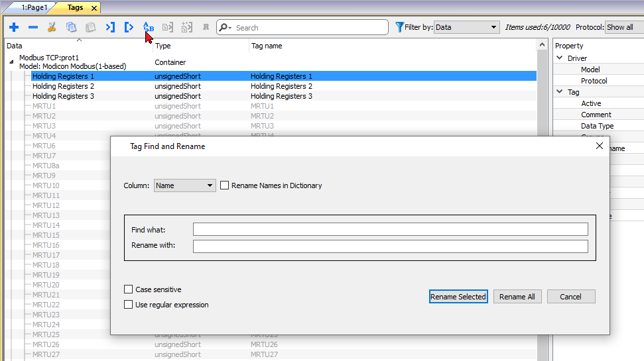The image size is (644, 361).
Task: Select the MRTU10 tag row
Action: pyautogui.click(x=46, y=185)
